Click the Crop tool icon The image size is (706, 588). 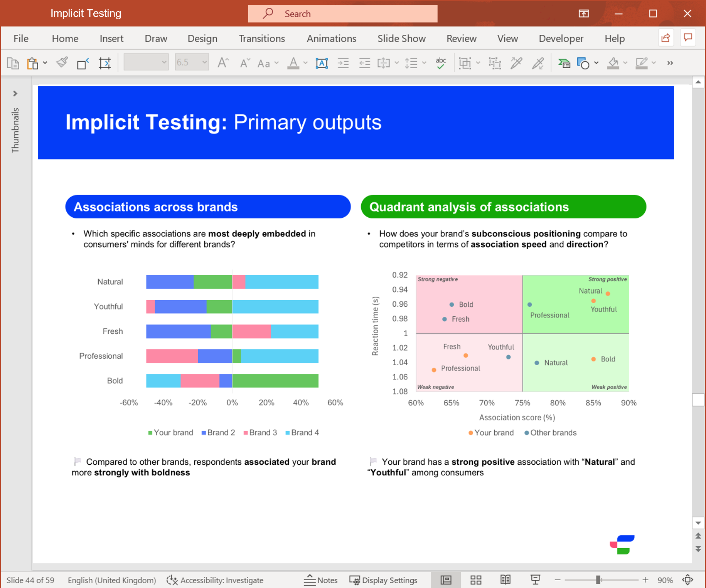tap(104, 63)
